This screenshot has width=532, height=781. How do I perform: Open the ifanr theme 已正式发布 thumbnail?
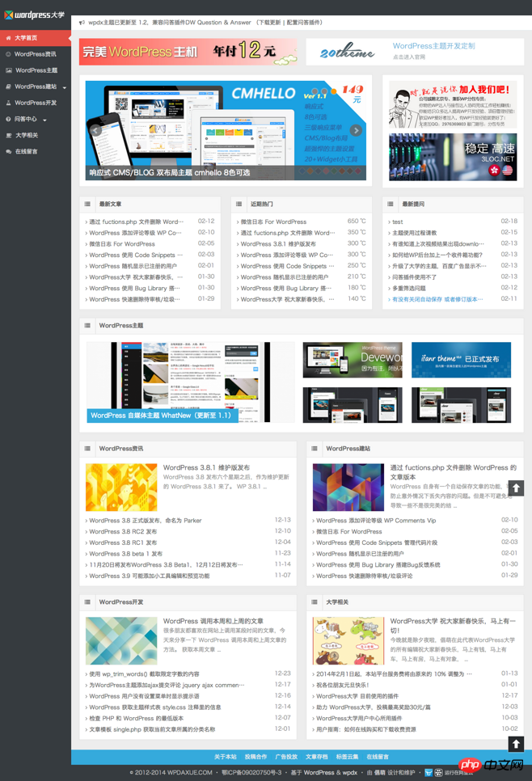pyautogui.click(x=462, y=360)
